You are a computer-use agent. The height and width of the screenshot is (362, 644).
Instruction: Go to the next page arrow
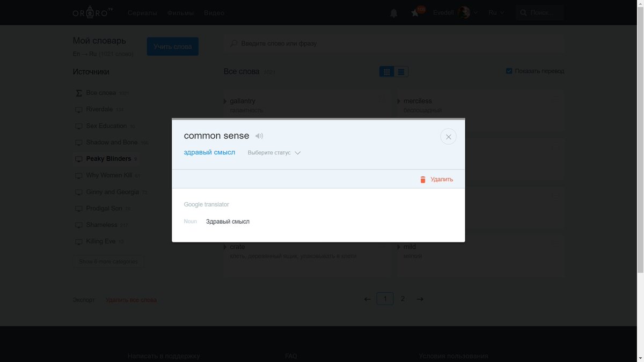pyautogui.click(x=420, y=299)
